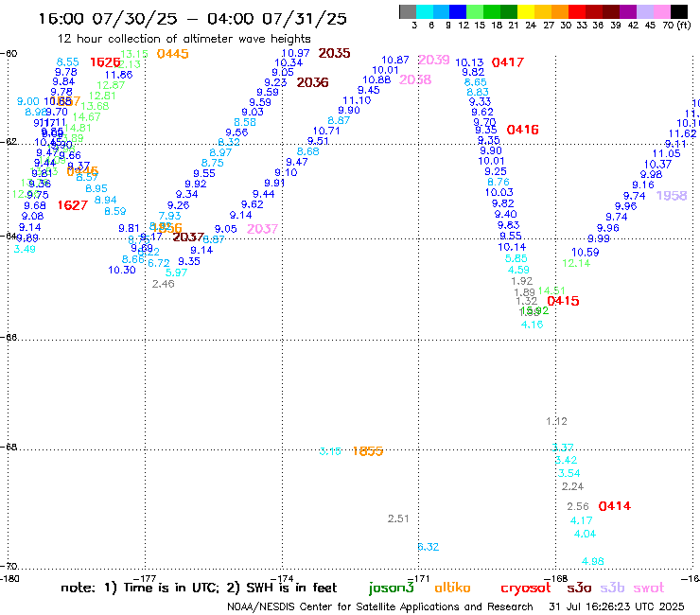Select the 14.67 wave height value
This screenshot has height=615, width=700.
[87, 117]
